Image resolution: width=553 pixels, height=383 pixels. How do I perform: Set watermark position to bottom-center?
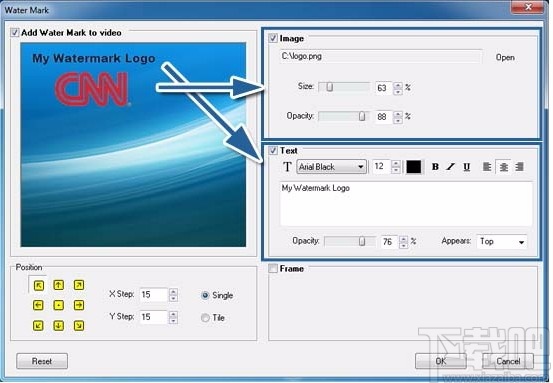(x=59, y=326)
